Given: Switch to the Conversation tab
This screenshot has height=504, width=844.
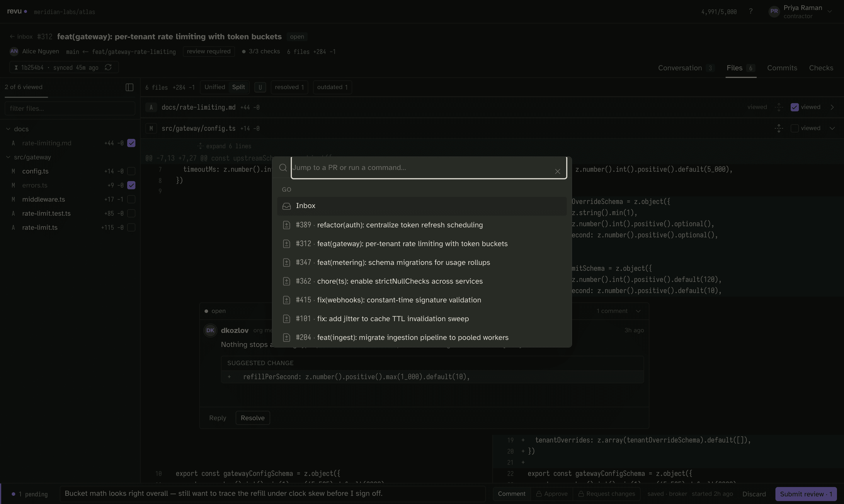Looking at the screenshot, I should click(x=686, y=68).
